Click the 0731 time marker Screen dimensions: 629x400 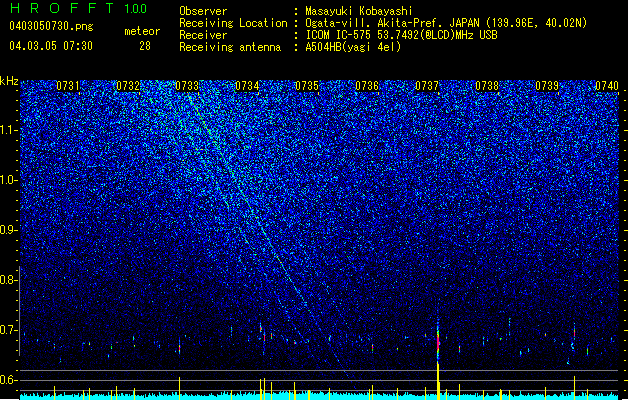[67, 86]
